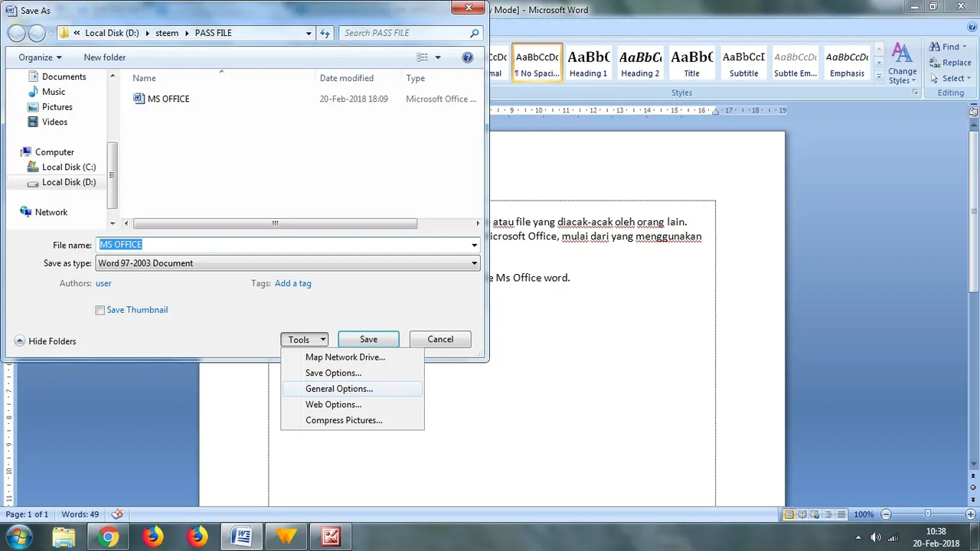This screenshot has height=551, width=980.
Task: Change the file list view icon
Action: pyautogui.click(x=422, y=57)
